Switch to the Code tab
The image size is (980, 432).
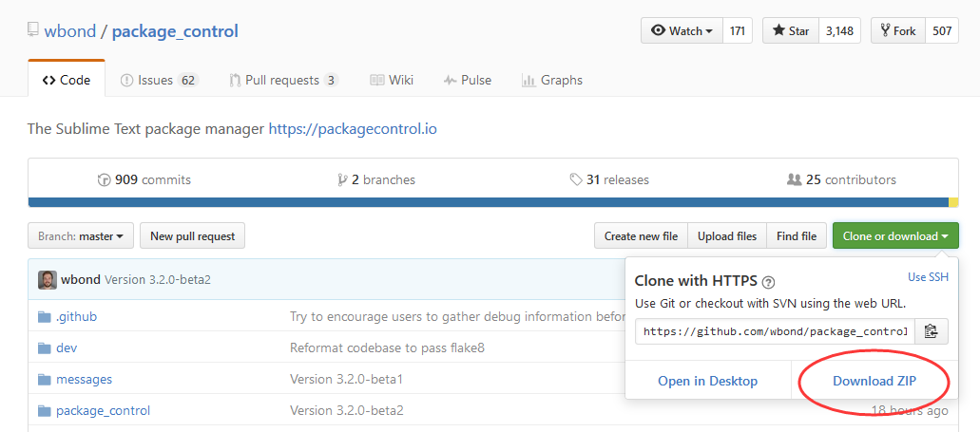[67, 80]
